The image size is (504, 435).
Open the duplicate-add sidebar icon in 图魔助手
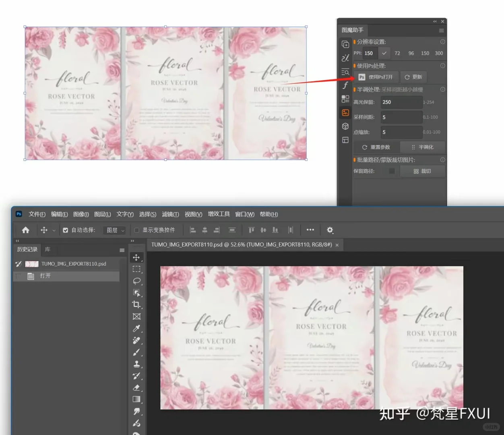[345, 44]
